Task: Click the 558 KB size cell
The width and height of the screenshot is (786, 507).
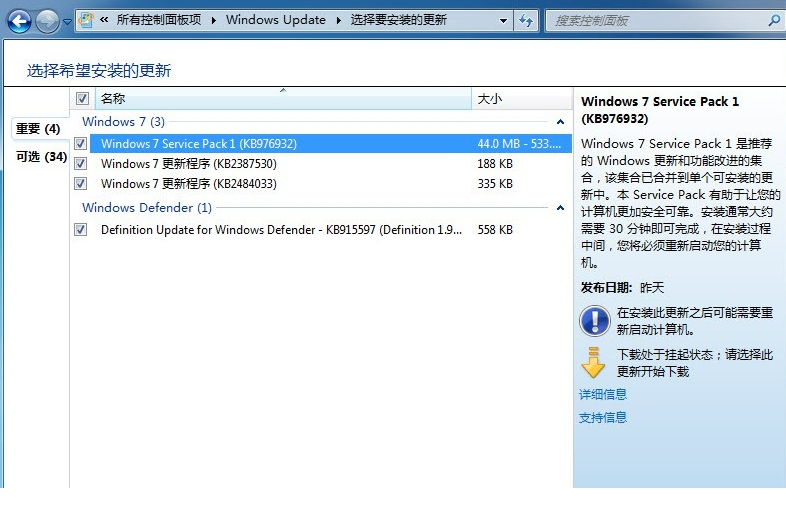Action: pos(495,230)
